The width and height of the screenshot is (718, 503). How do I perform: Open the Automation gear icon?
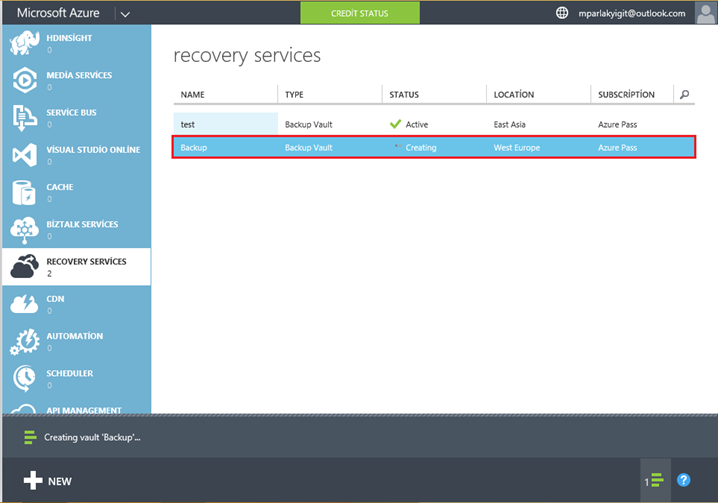pyautogui.click(x=24, y=341)
